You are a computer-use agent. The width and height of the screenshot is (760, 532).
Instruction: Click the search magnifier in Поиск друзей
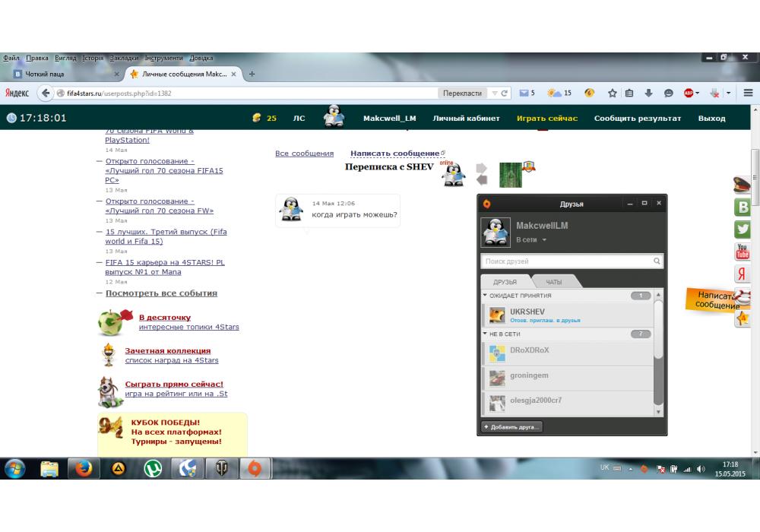(657, 261)
